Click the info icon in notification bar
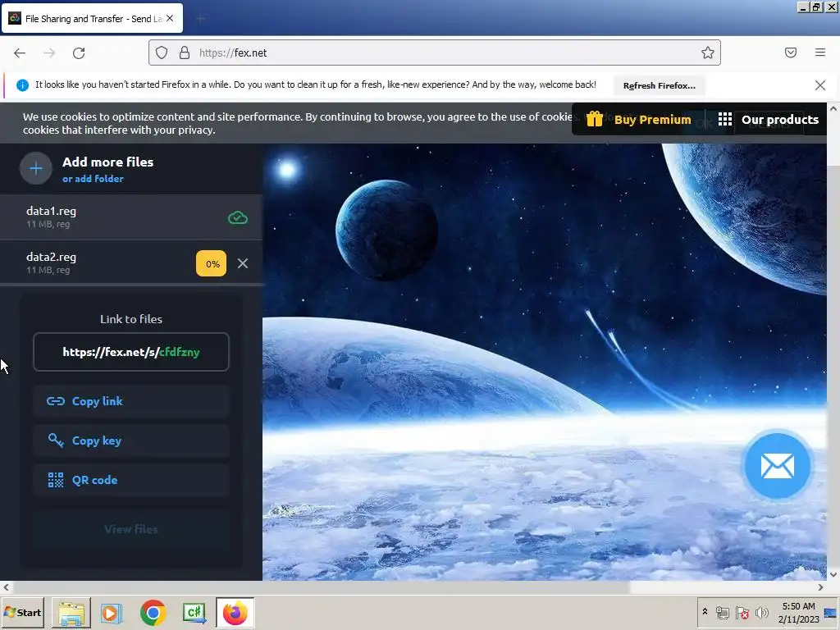 pyautogui.click(x=22, y=85)
